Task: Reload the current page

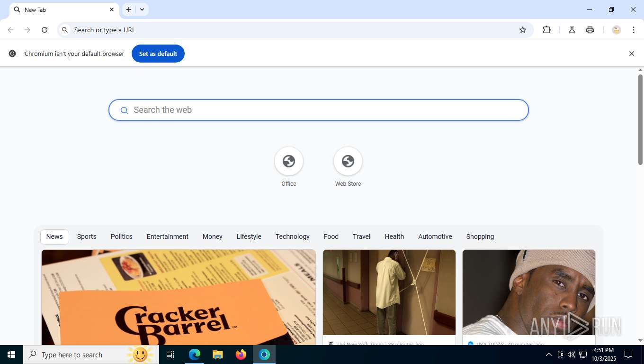Action: (x=45, y=30)
